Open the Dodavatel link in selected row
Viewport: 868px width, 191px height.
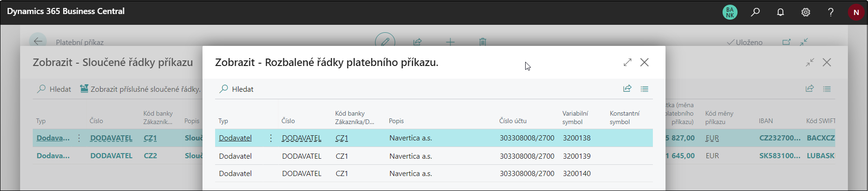click(235, 138)
